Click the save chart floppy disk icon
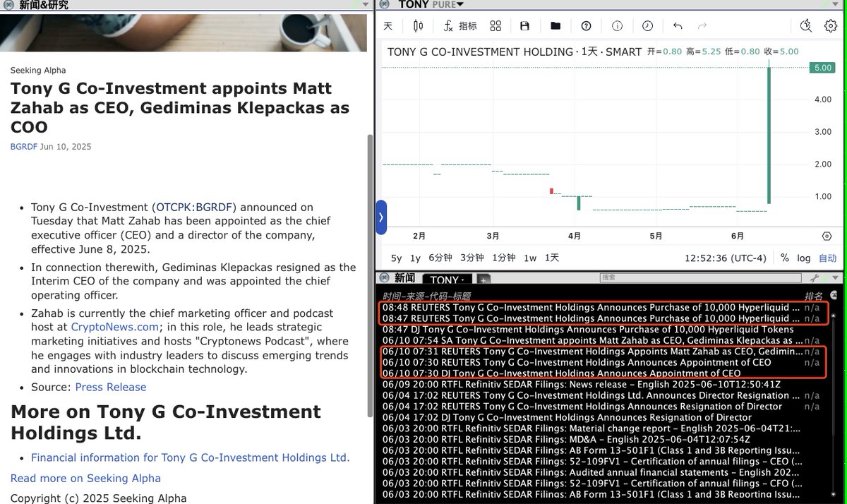This screenshot has width=847, height=504. tap(524, 26)
